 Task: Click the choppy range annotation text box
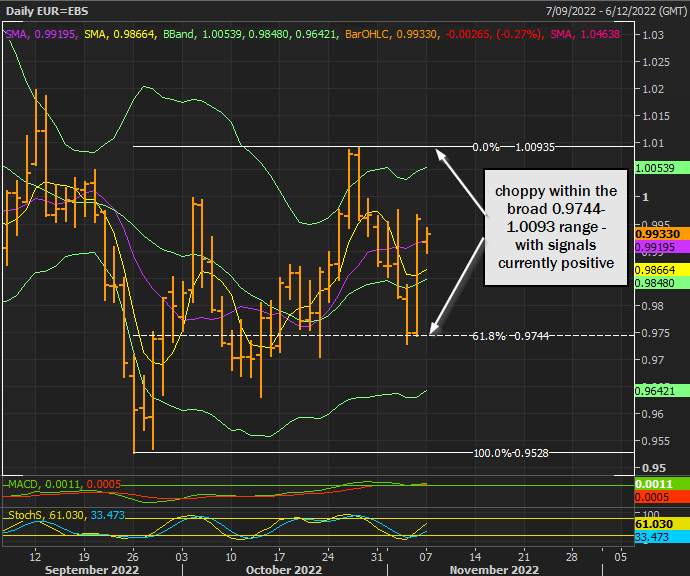[x=556, y=227]
